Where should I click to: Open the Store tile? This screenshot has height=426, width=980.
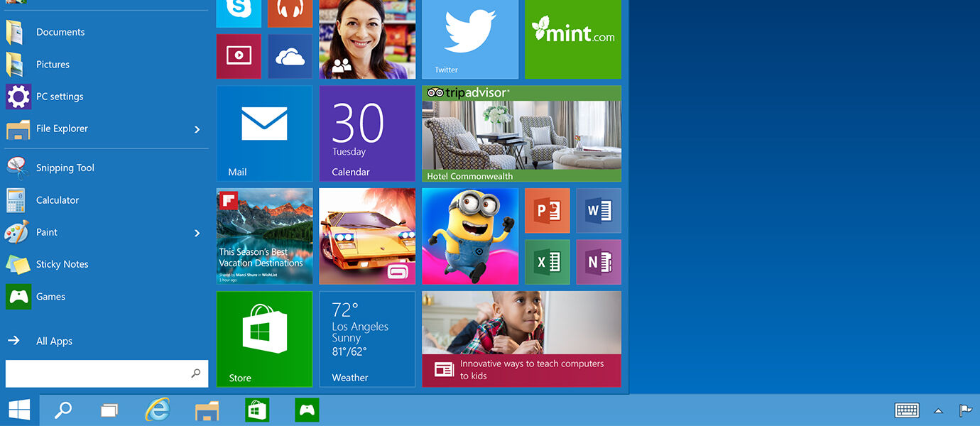(x=264, y=339)
